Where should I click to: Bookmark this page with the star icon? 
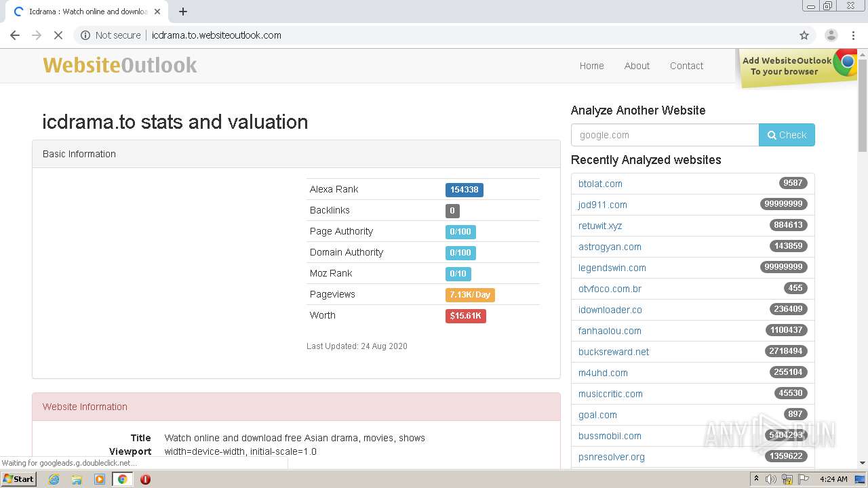pyautogui.click(x=804, y=35)
